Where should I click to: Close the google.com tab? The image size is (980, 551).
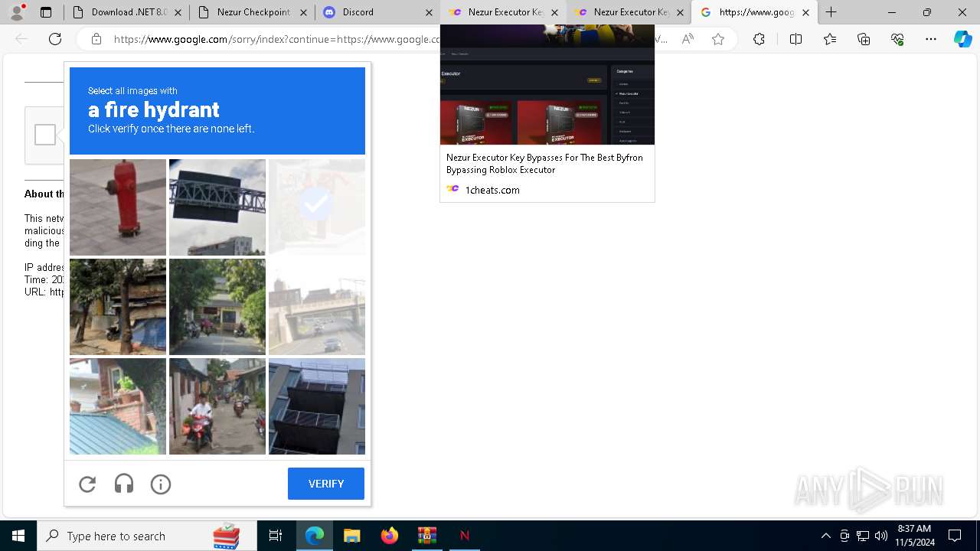click(805, 12)
